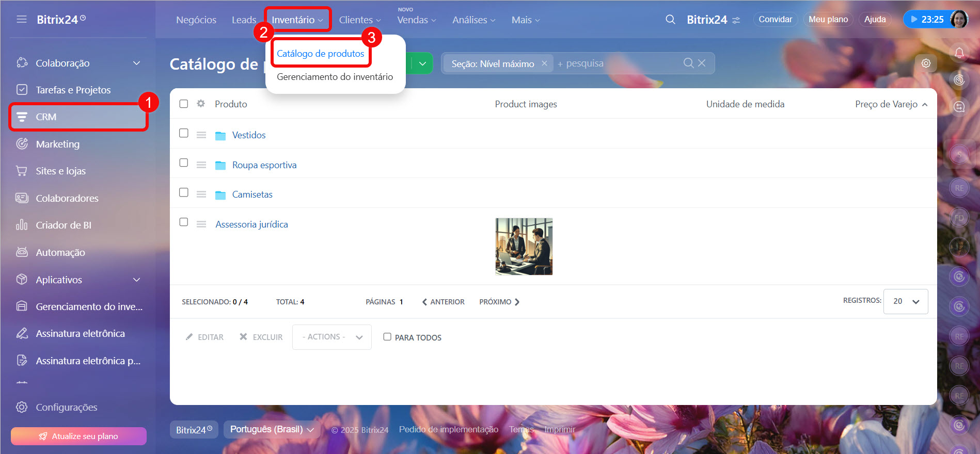The image size is (980, 454).
Task: Tick the Assessoria jurídica checkbox
Action: (x=183, y=222)
